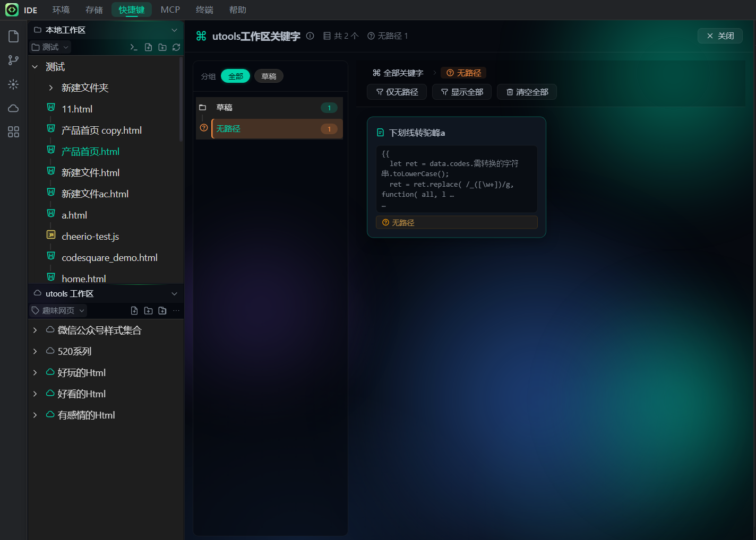Screen dimensions: 756x540
Task: Click the stacked-folders plus icon in utools toolbar
Action: point(162,311)
